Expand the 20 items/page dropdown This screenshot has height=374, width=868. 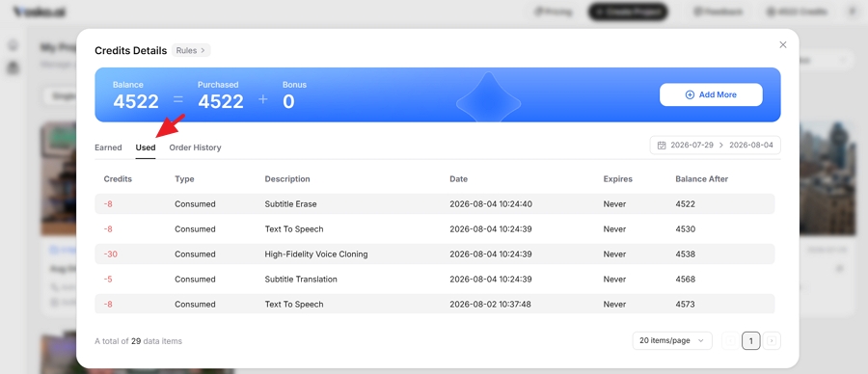[672, 341]
